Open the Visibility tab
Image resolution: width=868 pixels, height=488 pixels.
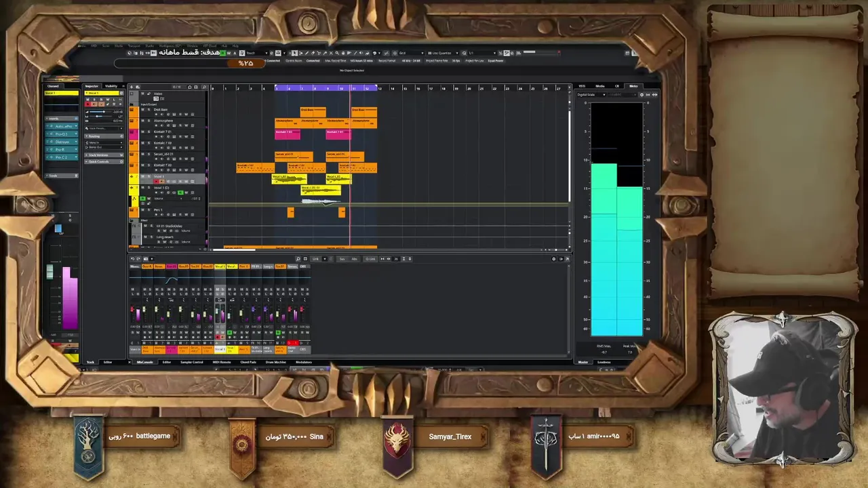(111, 86)
